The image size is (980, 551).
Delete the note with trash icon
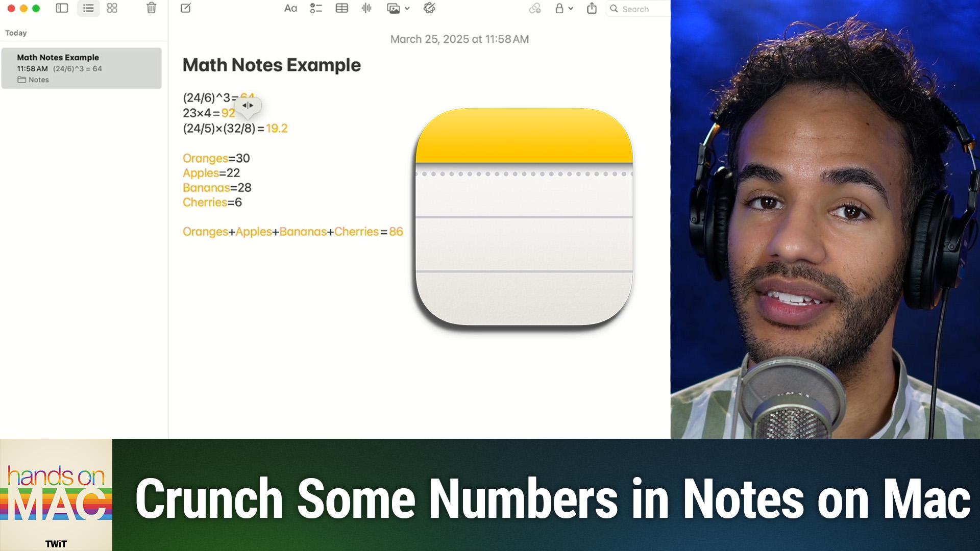(151, 8)
